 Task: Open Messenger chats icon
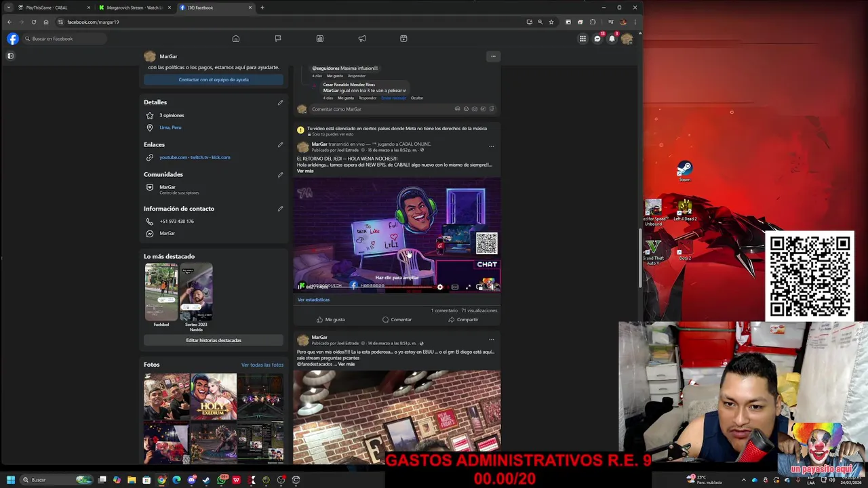[597, 39]
